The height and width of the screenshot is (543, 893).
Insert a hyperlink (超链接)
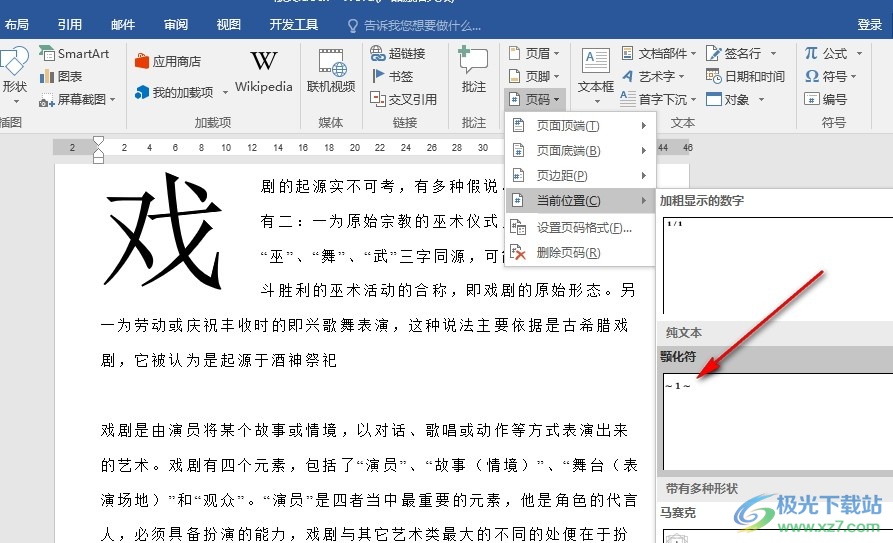pos(398,54)
